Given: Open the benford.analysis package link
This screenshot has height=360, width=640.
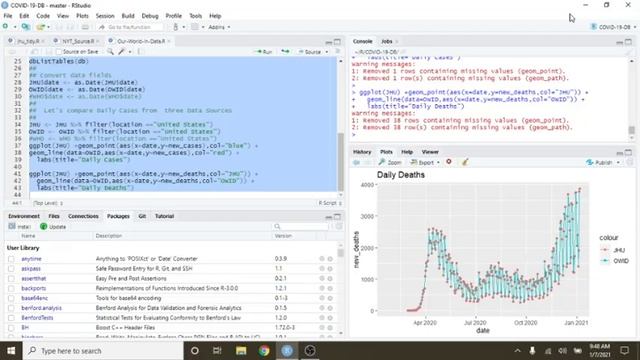Looking at the screenshot, I should pyautogui.click(x=41, y=308).
